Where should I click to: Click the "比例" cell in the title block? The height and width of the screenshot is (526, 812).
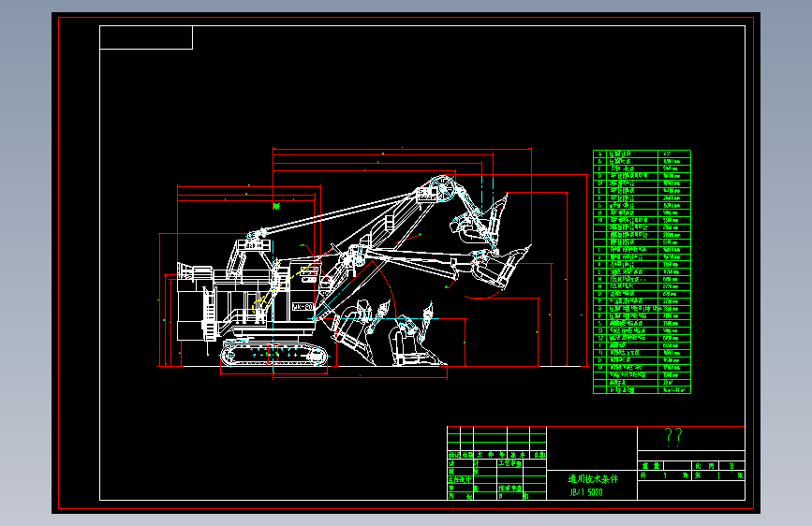(x=704, y=465)
